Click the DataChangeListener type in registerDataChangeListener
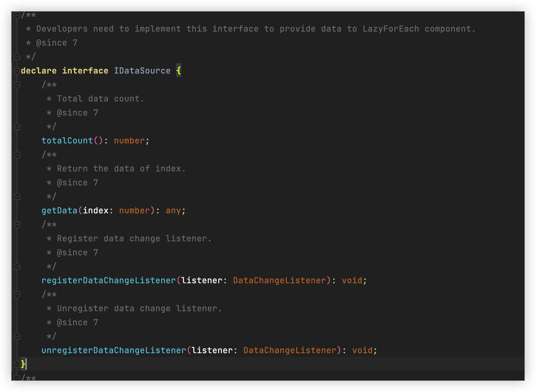Viewport: 536px width, 392px height. 279,280
